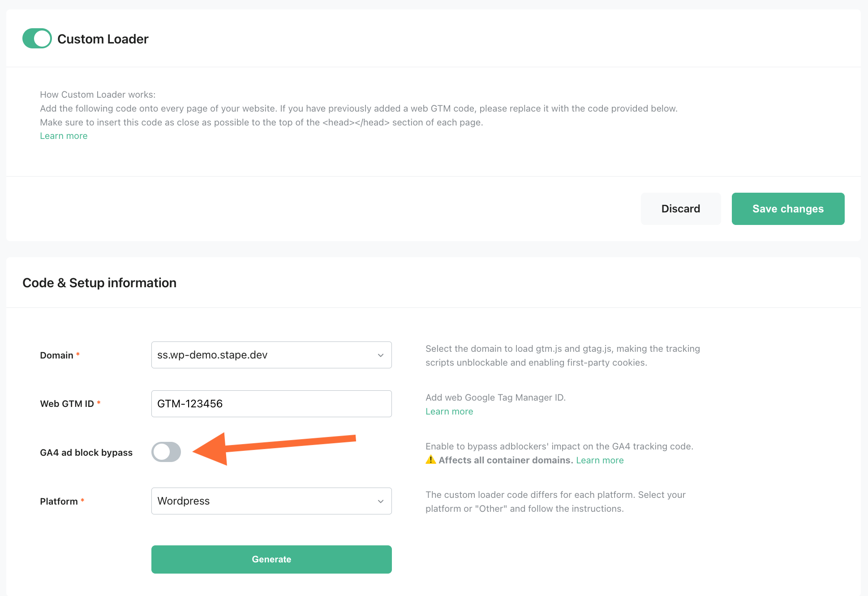Click the Domain dropdown chevron
This screenshot has width=868, height=596.
coord(381,355)
